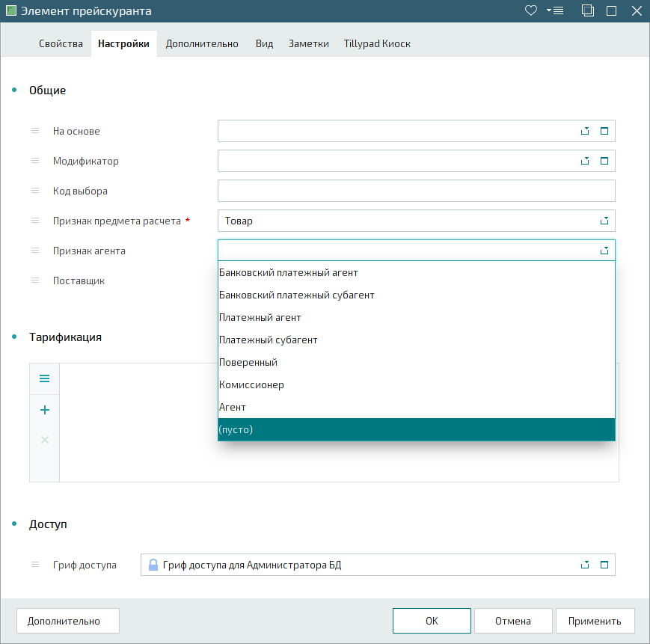650x644 pixels.
Task: Open the Дополнительно tab
Action: [202, 43]
